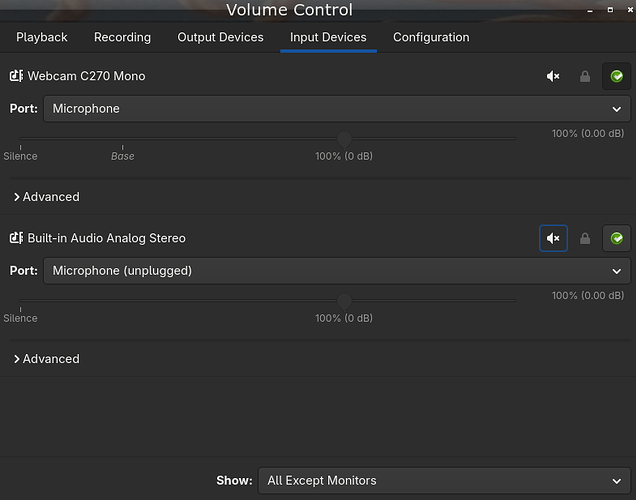Click lock channels icon for Built-in Audio
636x500 pixels.
point(585,239)
